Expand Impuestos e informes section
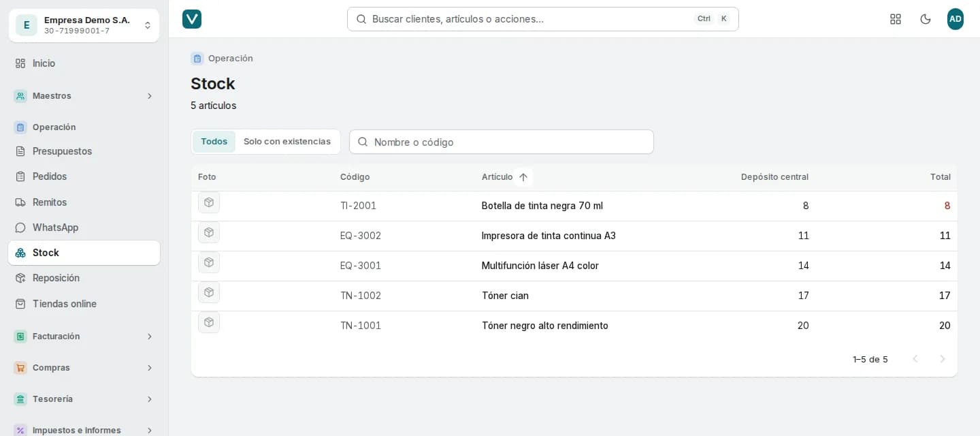This screenshot has height=436, width=980. (84, 431)
